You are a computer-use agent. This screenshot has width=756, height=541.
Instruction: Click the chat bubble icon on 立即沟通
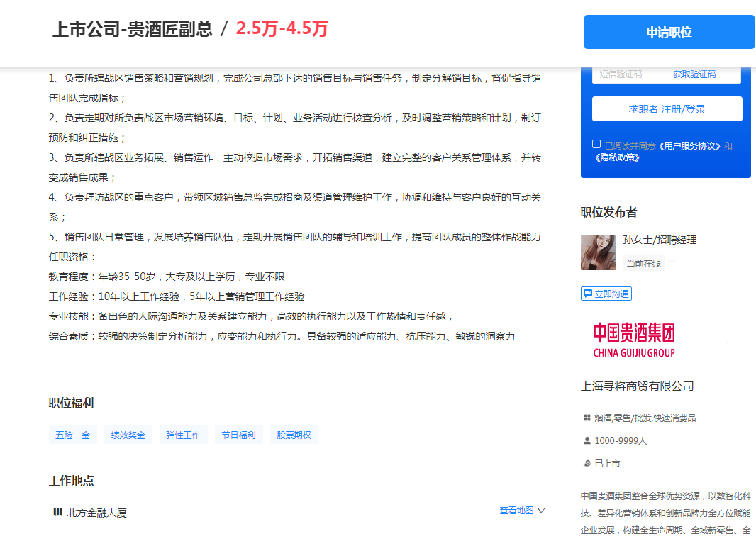point(587,293)
